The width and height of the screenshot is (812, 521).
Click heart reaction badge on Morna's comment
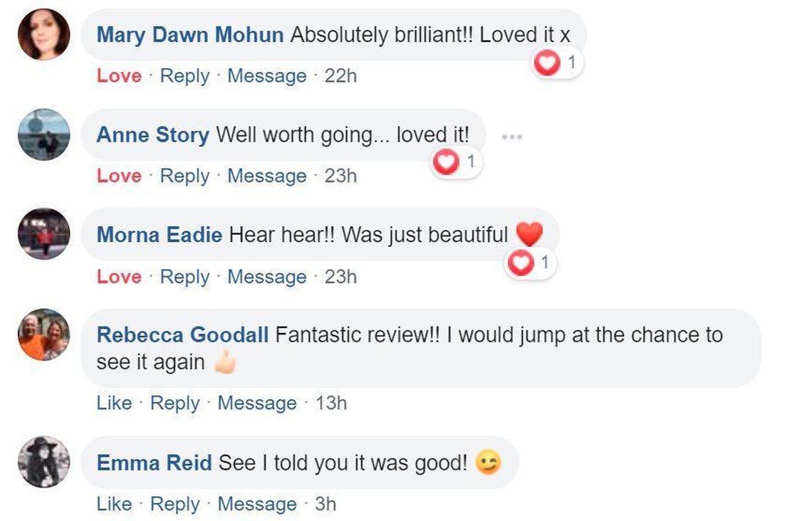[531, 263]
